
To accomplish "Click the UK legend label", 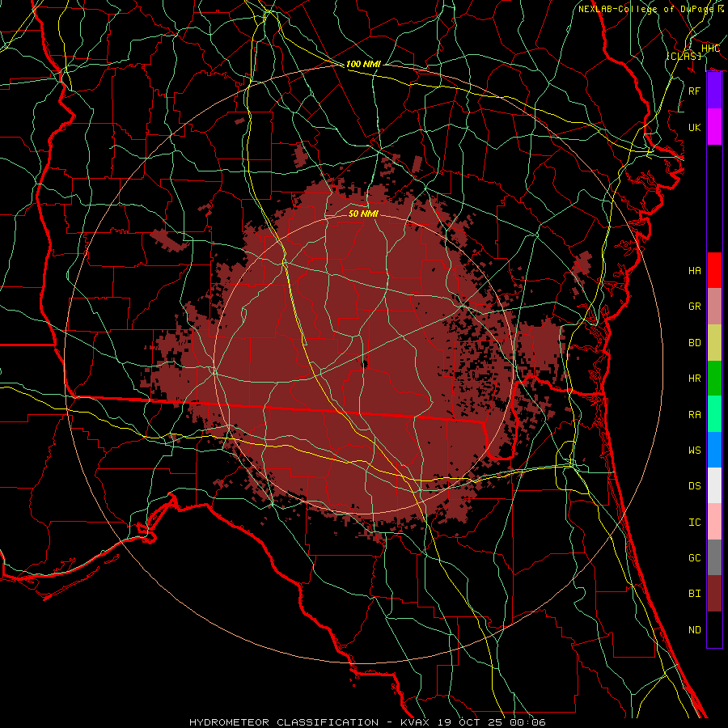I will point(695,128).
